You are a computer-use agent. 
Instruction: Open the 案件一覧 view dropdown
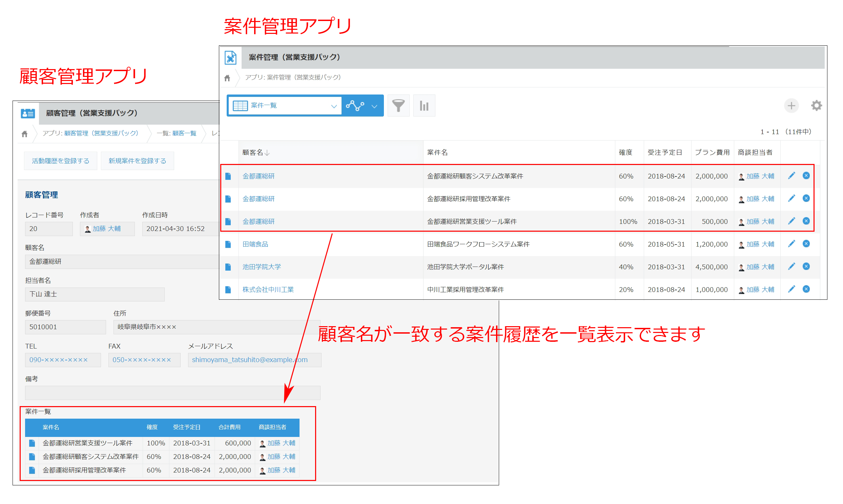[x=333, y=106]
